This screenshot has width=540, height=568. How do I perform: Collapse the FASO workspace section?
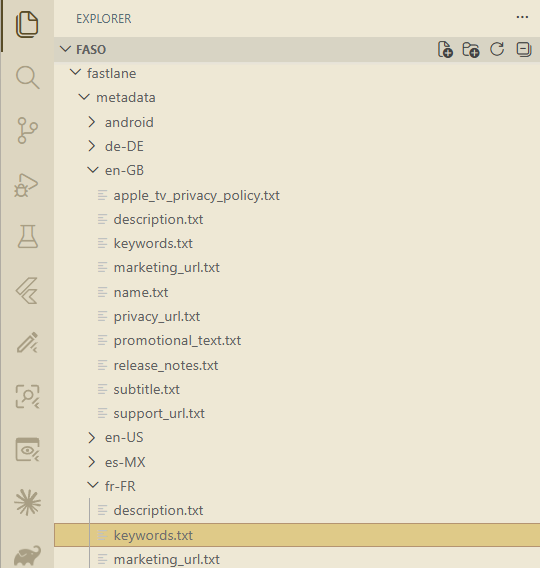(65, 49)
